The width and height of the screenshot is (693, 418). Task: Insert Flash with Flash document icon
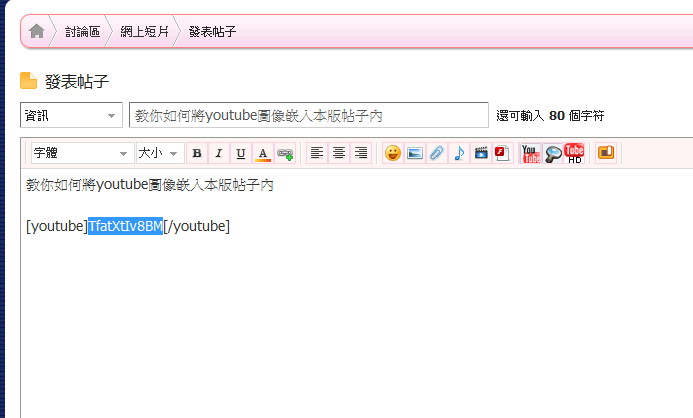coord(503,153)
